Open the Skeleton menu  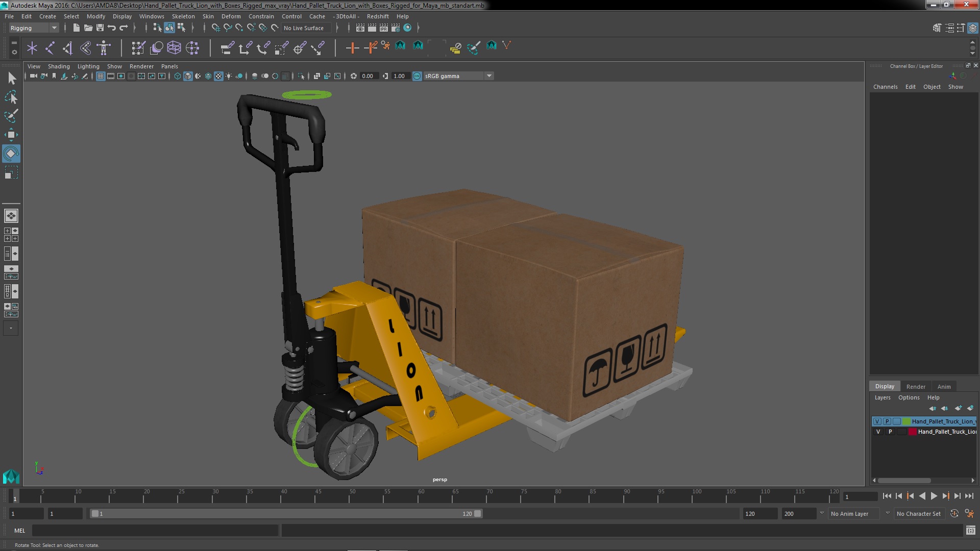click(183, 16)
